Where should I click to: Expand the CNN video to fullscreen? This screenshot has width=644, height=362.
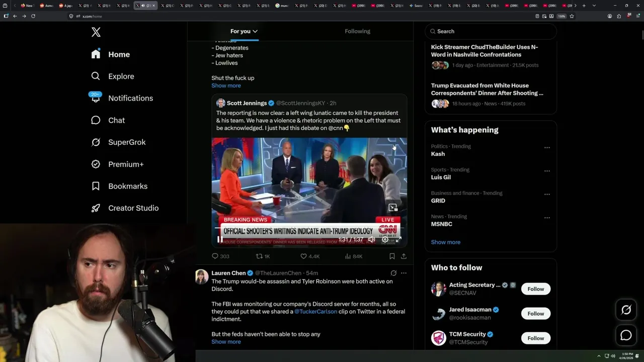coord(398,240)
